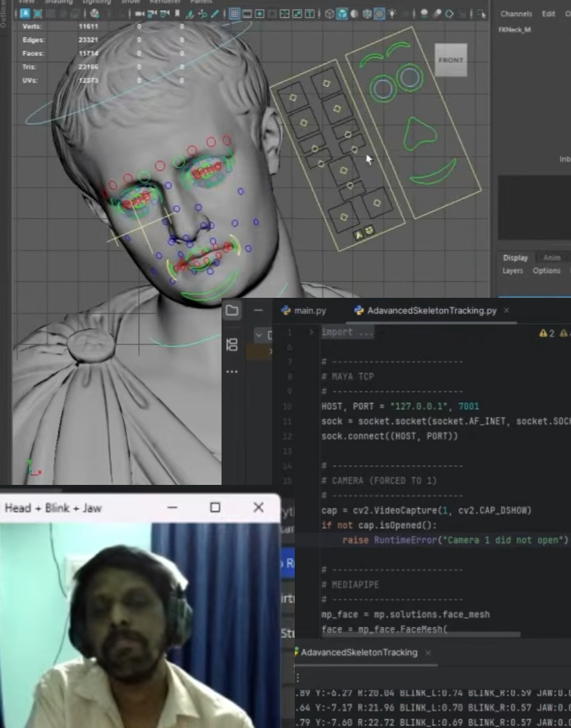The height and width of the screenshot is (728, 571).
Task: Open Camera Attributes from the panel toolbar
Action: (x=164, y=14)
